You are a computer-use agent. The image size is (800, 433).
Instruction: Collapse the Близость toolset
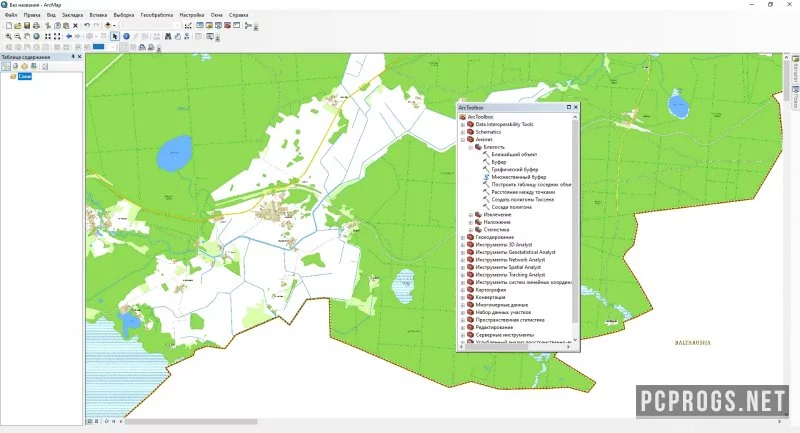(x=471, y=147)
